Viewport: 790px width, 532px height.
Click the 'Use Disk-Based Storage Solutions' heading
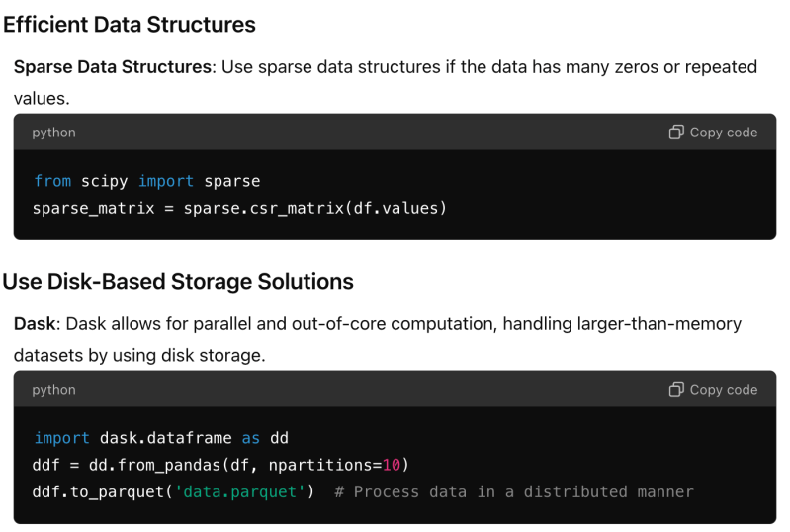178,281
